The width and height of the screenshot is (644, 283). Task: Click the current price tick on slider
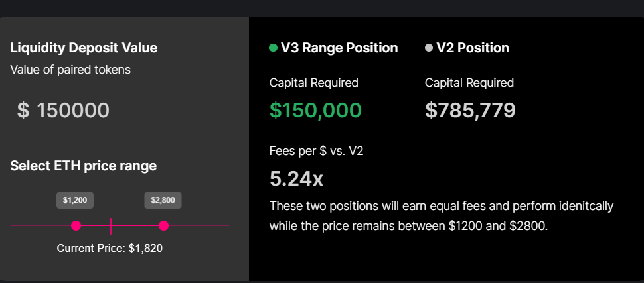click(x=110, y=226)
